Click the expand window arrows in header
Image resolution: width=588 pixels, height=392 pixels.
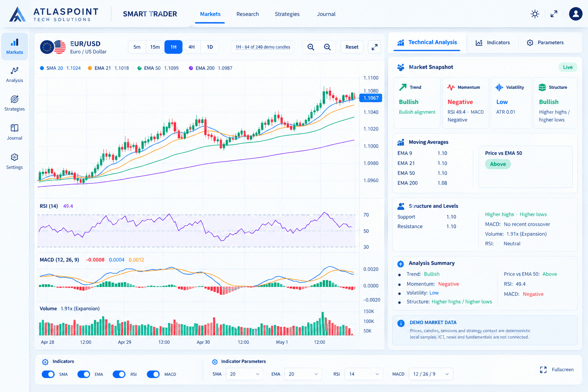point(554,14)
